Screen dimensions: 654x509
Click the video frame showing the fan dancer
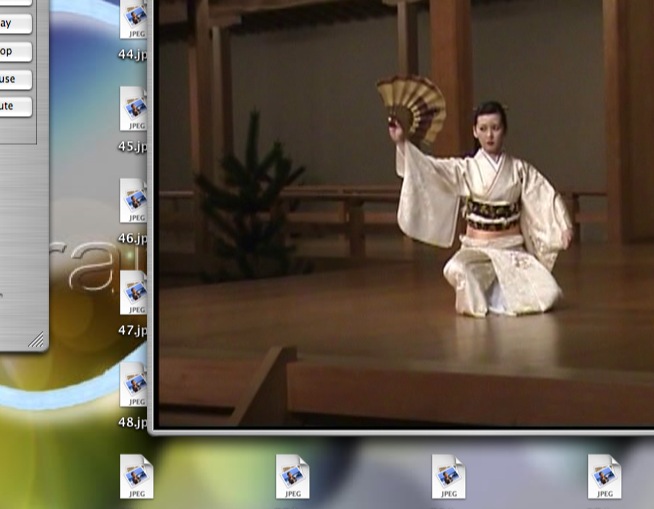[x=406, y=213]
